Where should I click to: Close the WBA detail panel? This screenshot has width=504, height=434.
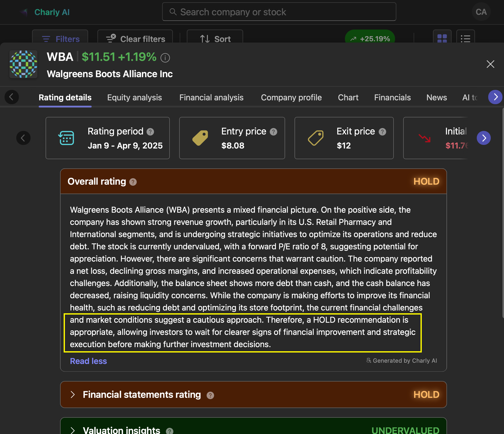click(x=490, y=64)
